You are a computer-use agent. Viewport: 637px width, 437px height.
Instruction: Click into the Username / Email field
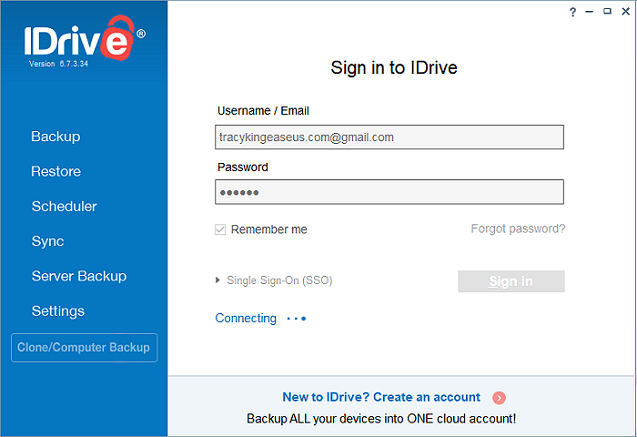coord(389,137)
